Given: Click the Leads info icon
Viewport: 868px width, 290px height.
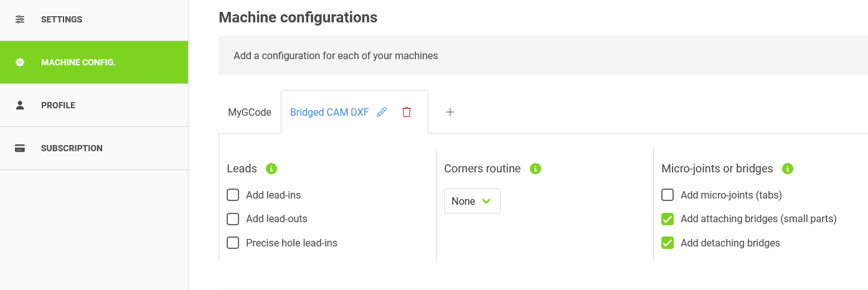Looking at the screenshot, I should pyautogui.click(x=271, y=169).
